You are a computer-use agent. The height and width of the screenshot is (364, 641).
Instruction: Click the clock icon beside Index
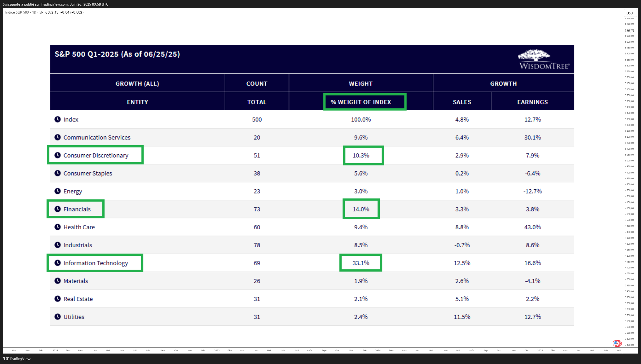pyautogui.click(x=58, y=119)
